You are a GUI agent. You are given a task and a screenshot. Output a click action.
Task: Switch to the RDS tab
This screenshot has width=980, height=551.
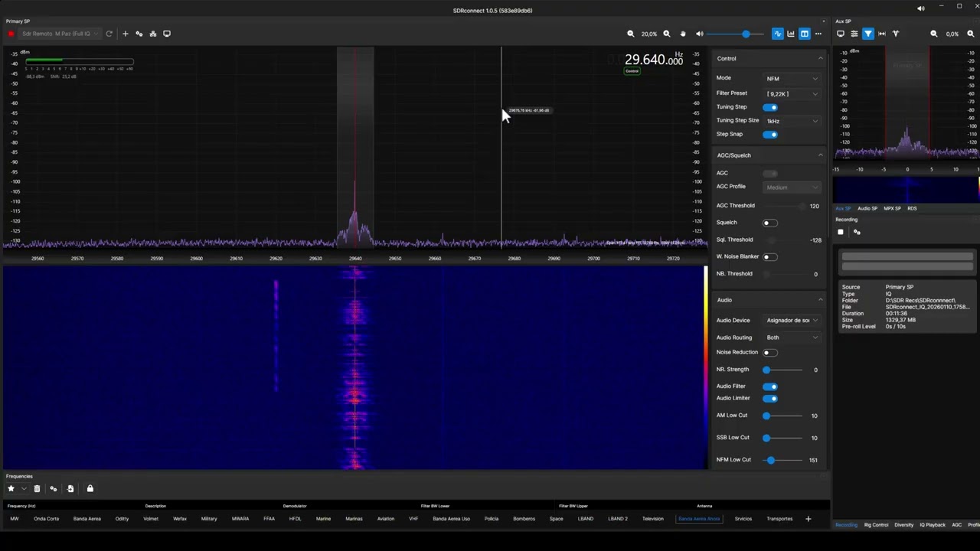tap(912, 208)
